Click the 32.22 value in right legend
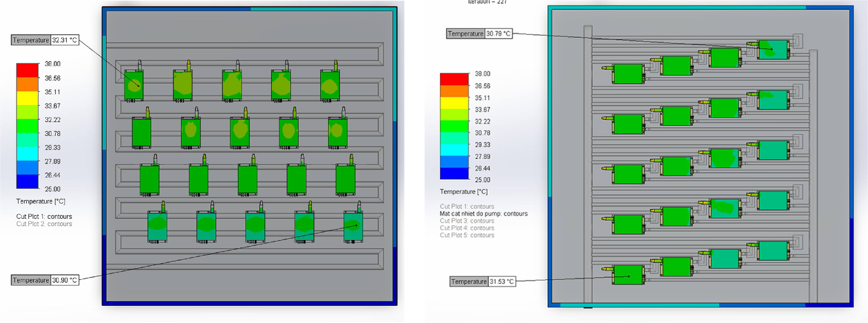The image size is (868, 323). pos(482,121)
